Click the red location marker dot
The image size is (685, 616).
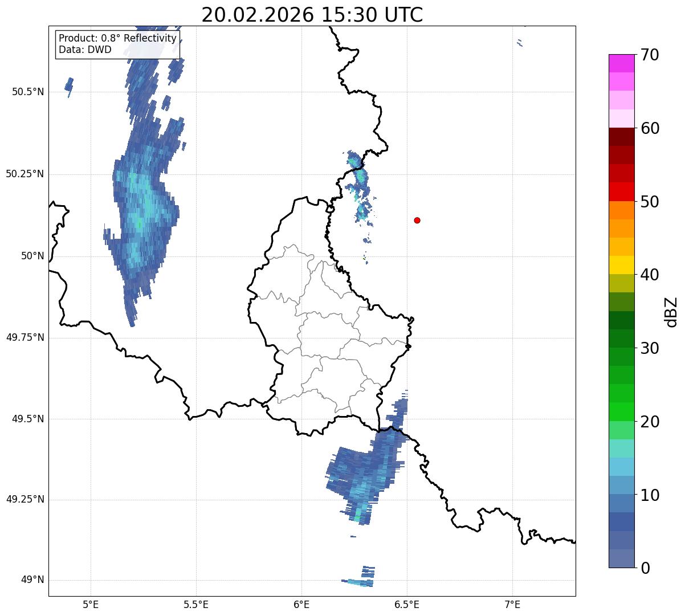[417, 220]
